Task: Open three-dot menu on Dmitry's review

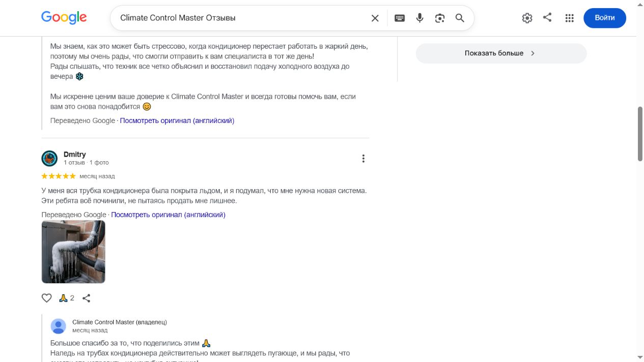Action: tap(363, 159)
